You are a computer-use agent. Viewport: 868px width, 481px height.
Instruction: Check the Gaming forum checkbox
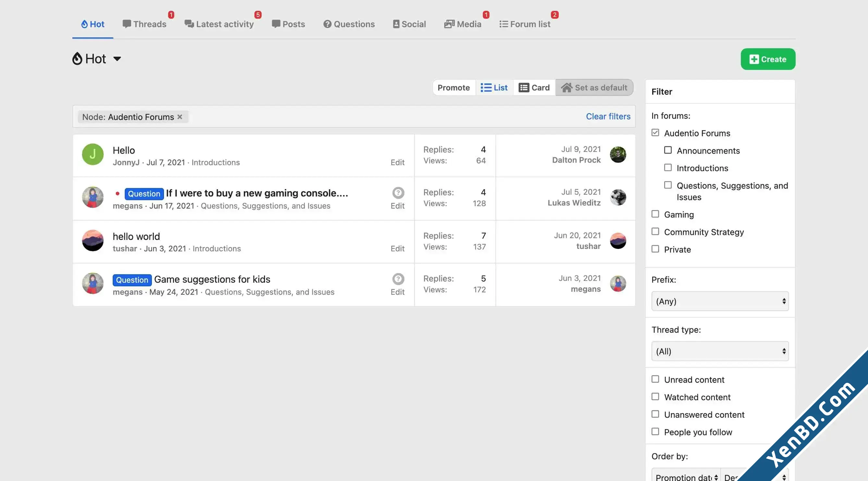pos(655,214)
